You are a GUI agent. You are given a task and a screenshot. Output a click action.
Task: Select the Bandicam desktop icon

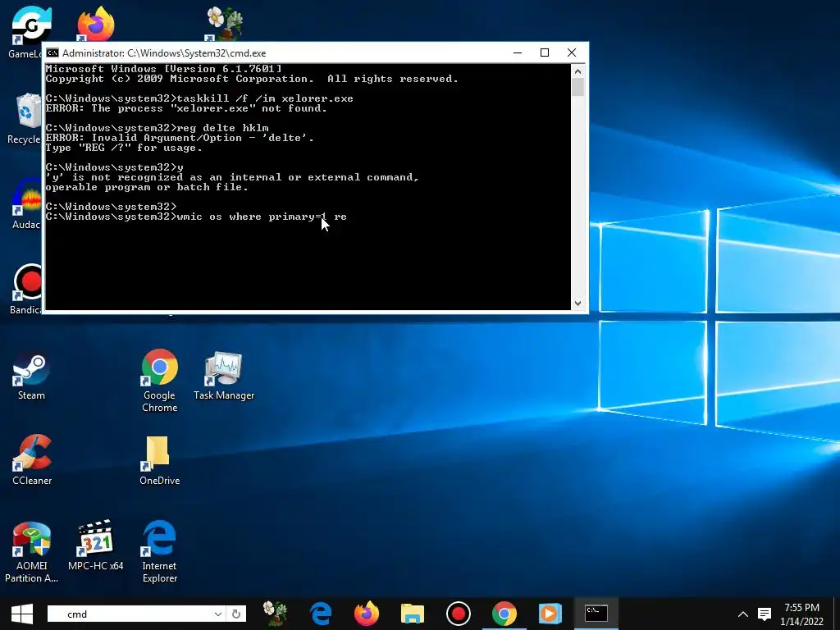click(25, 290)
